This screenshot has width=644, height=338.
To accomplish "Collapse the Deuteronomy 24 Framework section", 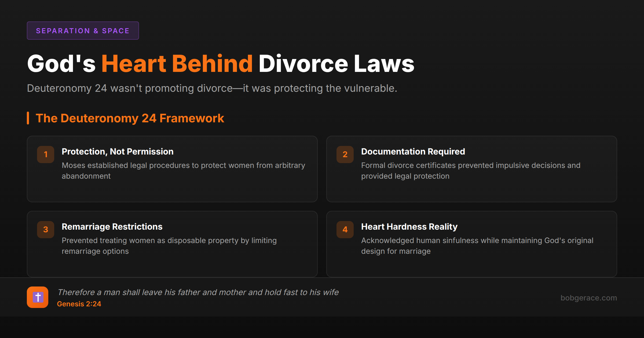I will point(130,118).
